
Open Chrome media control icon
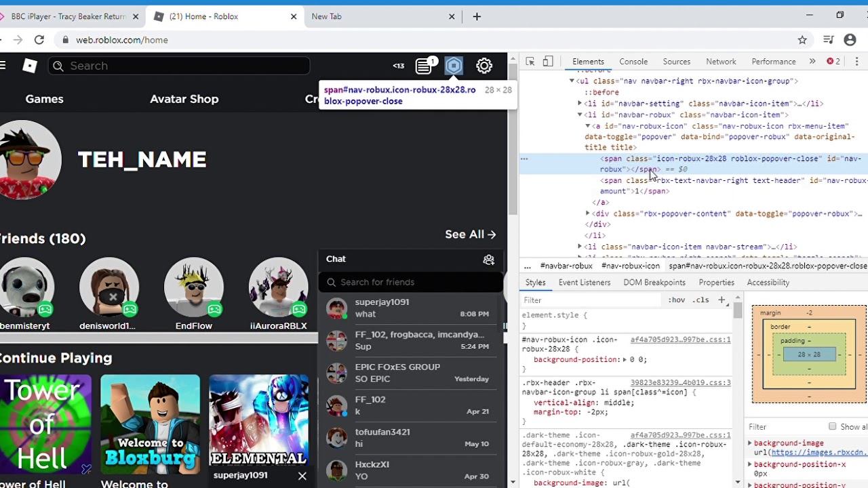[x=828, y=40]
